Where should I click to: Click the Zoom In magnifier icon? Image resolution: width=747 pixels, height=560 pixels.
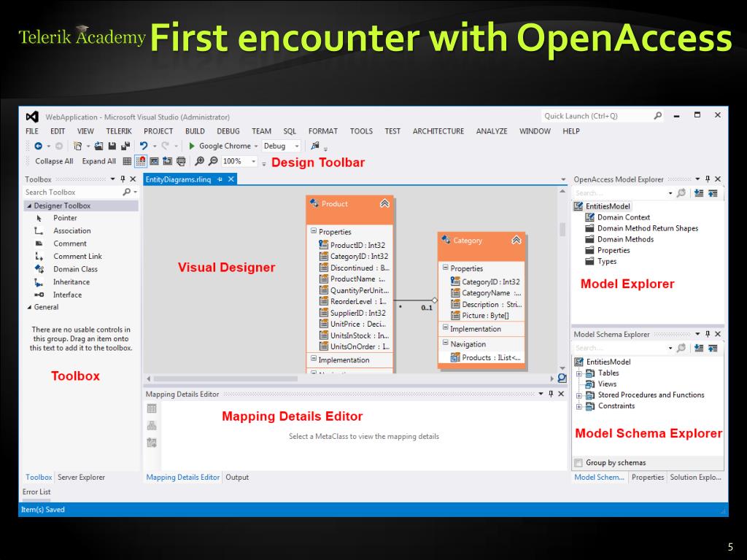coord(200,161)
